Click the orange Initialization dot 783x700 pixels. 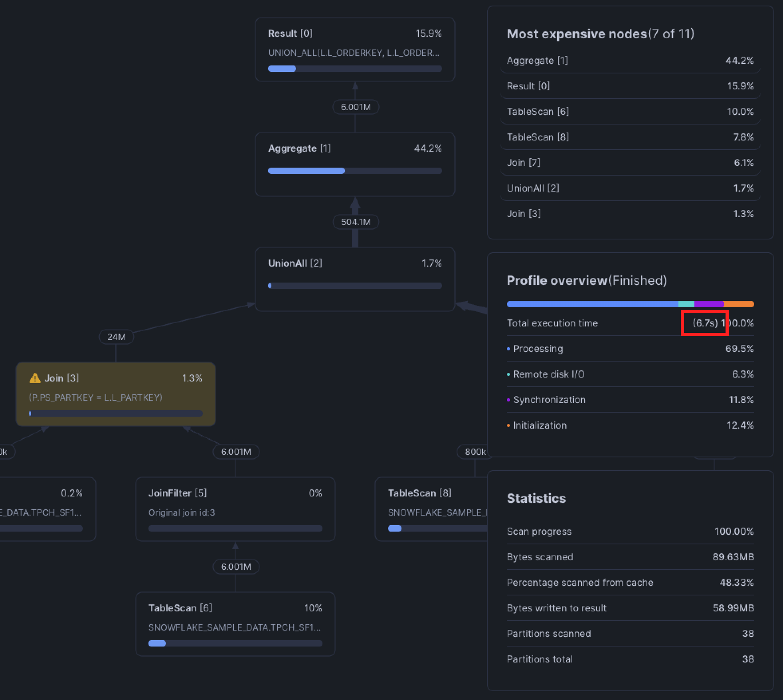[508, 425]
